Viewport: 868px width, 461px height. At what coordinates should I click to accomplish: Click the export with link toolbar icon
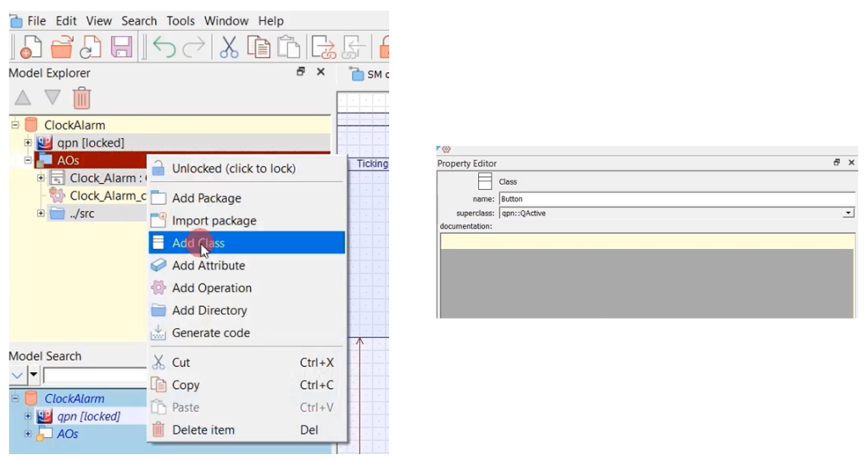(x=324, y=47)
